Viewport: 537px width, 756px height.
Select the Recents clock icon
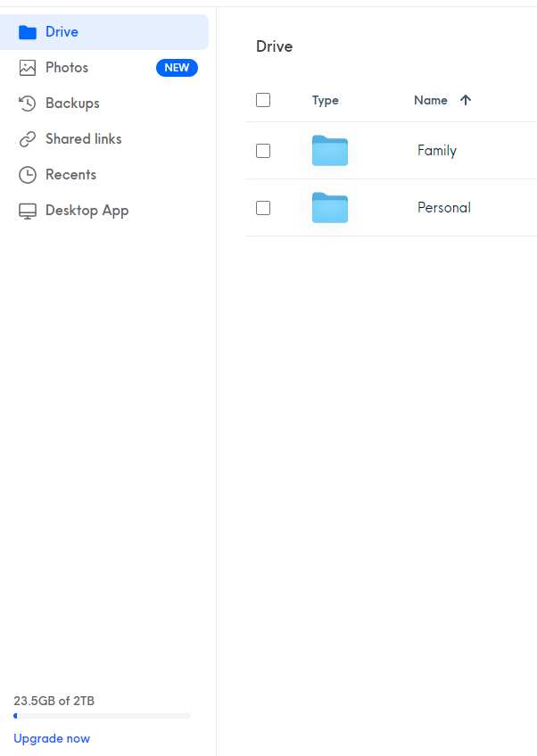tap(27, 174)
